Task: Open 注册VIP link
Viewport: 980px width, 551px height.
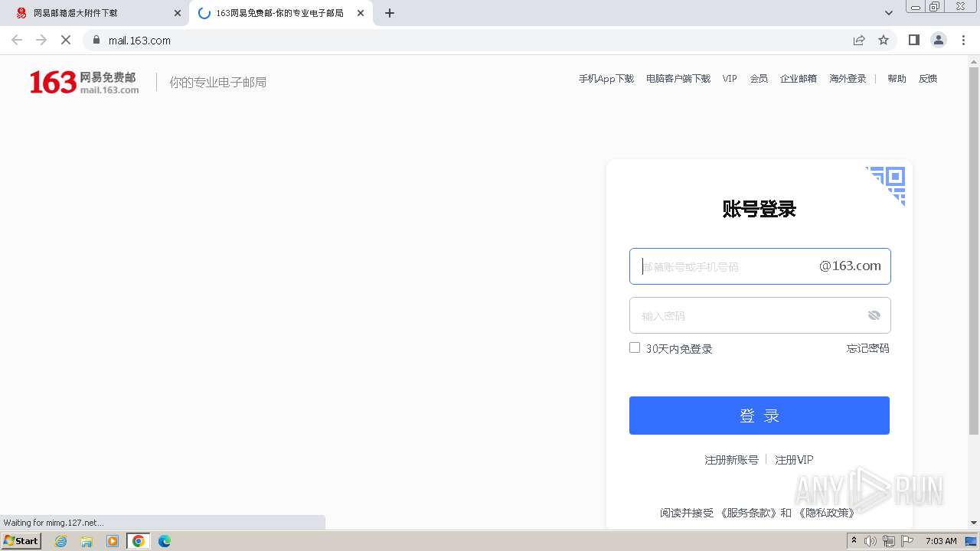Action: click(794, 460)
